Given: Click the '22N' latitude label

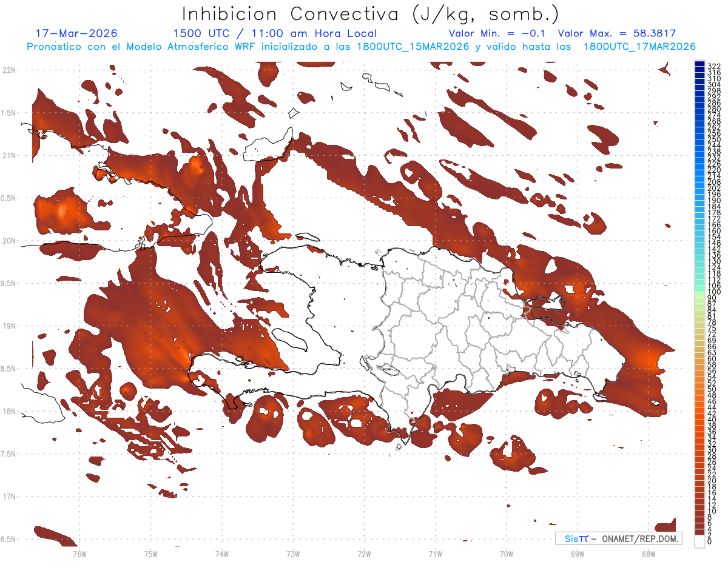Looking at the screenshot, I should 9,70.
